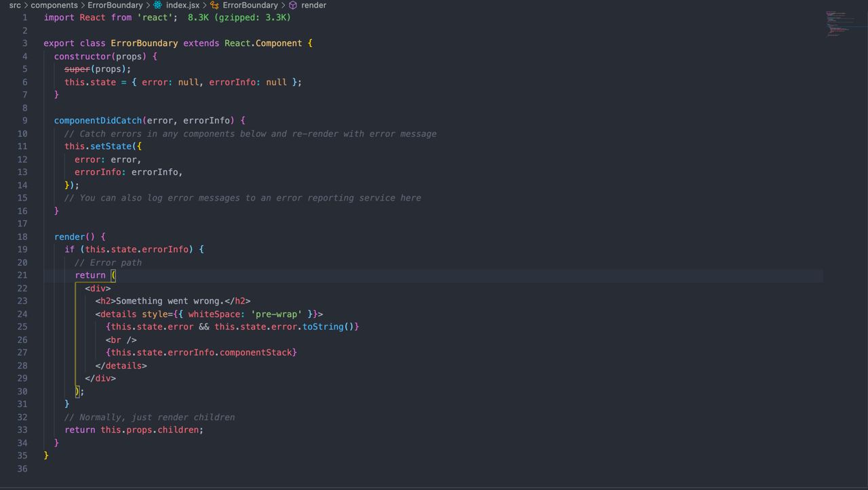The width and height of the screenshot is (868, 490).
Task: Click the '// Error path' comment
Action: tap(108, 262)
